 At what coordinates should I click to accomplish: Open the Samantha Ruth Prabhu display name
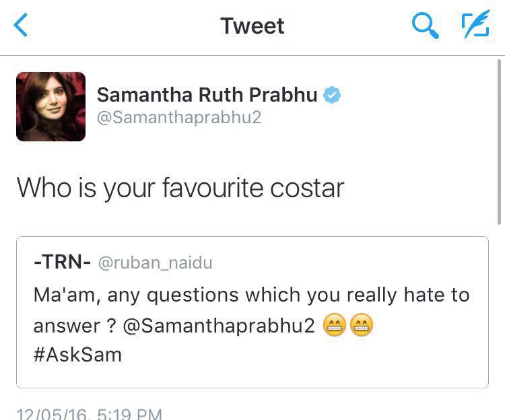point(207,95)
